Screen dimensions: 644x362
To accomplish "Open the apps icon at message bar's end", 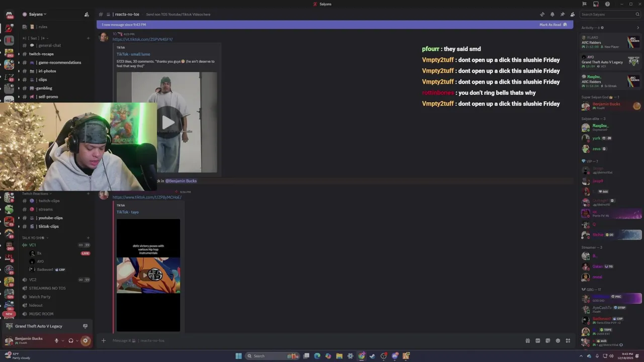I will coord(568,340).
